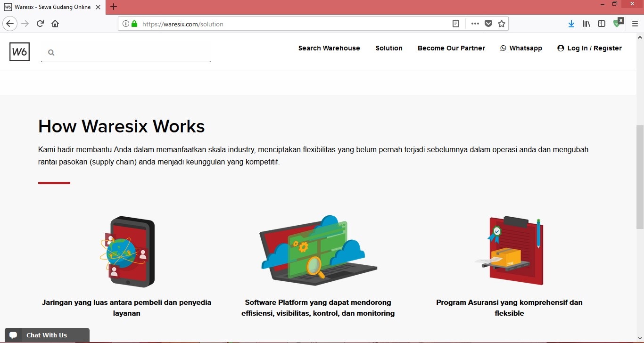The image size is (644, 343).
Task: Toggle reader view in the address bar
Action: (456, 24)
